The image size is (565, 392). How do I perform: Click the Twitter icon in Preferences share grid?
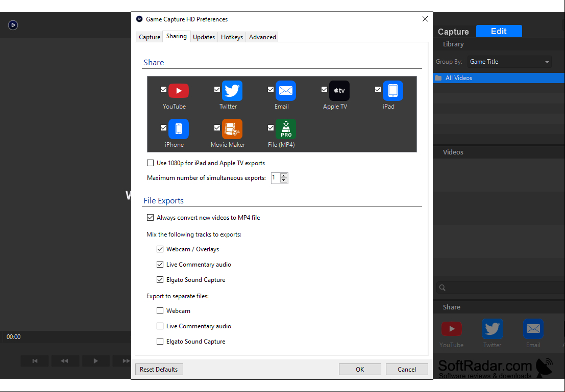point(232,91)
